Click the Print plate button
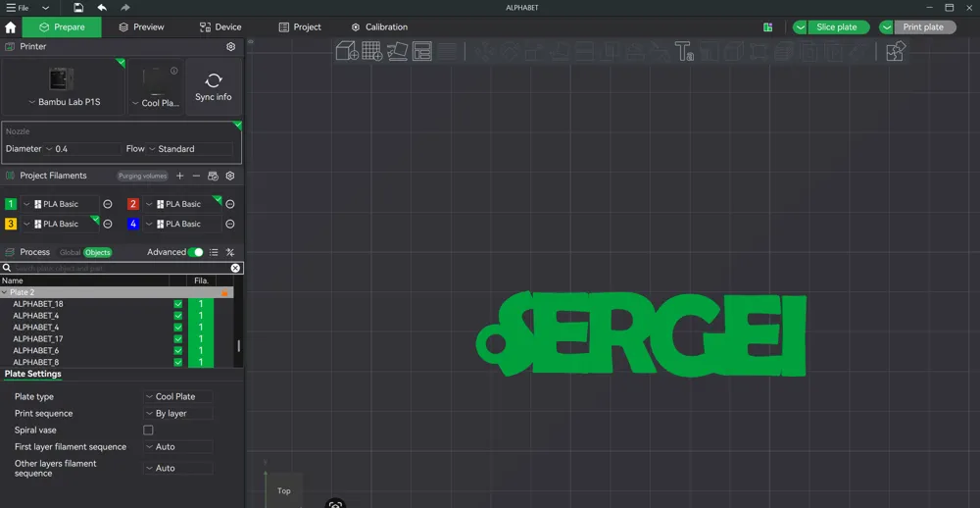Image resolution: width=980 pixels, height=508 pixels. 924,26
